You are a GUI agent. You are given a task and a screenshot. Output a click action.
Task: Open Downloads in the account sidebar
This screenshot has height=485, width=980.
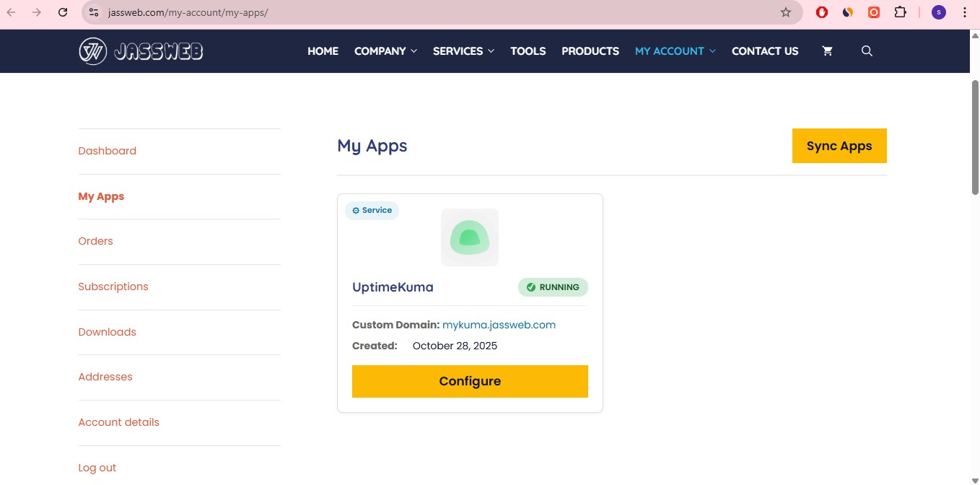108,332
